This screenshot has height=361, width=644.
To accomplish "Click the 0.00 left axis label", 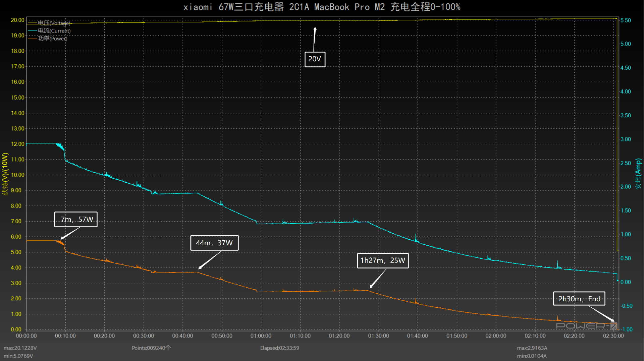I will click(16, 329).
